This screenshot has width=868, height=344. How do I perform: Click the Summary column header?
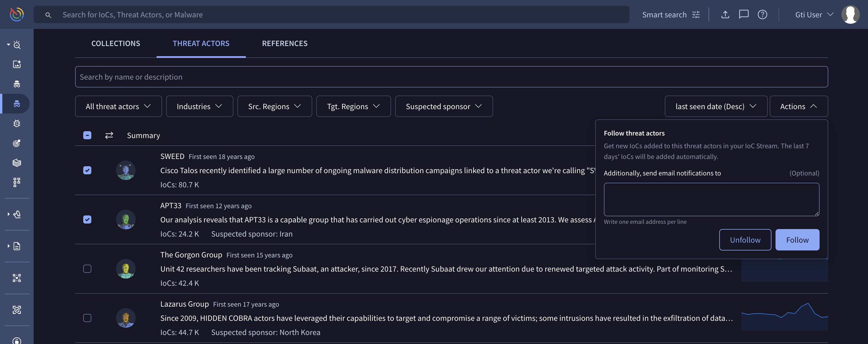(x=143, y=135)
